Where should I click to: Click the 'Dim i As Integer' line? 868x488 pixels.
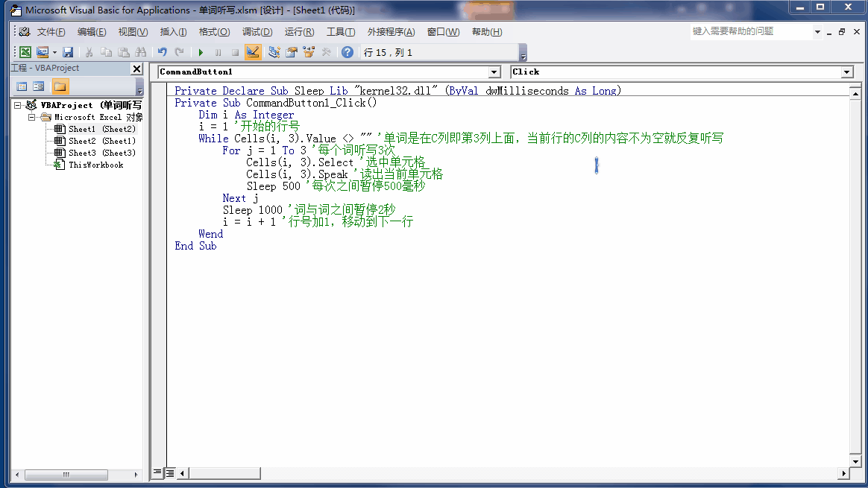pyautogui.click(x=246, y=115)
